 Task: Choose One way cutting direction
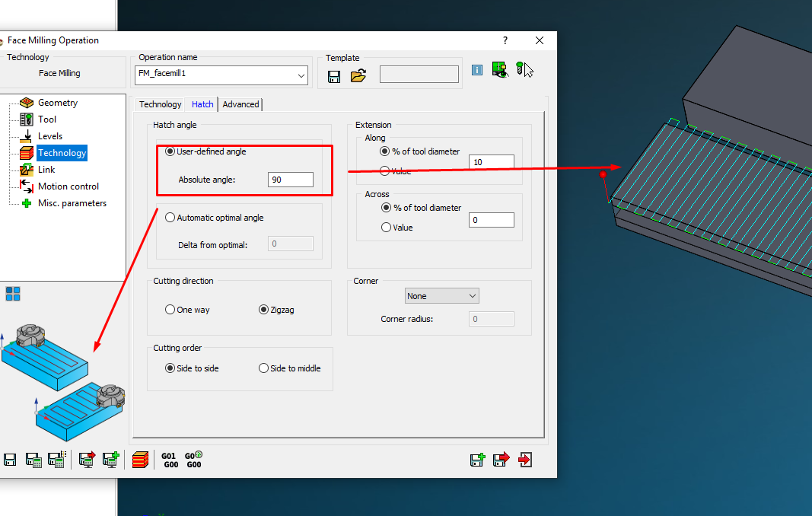click(x=170, y=310)
